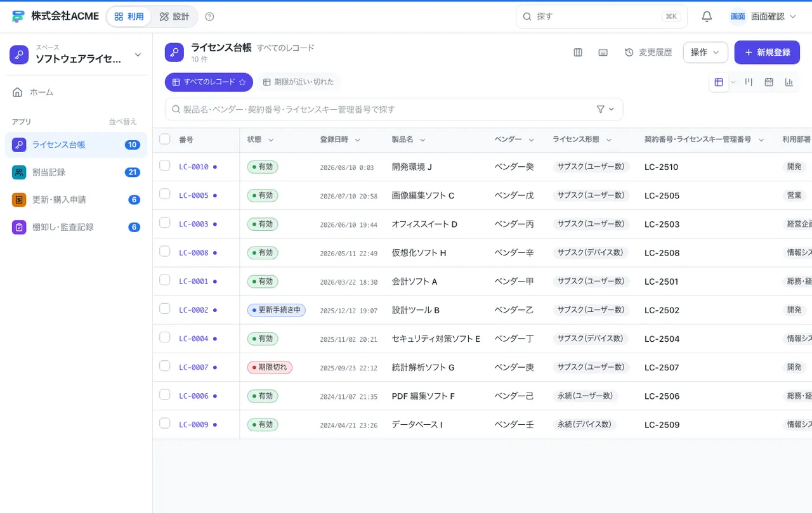Click the star on すべてのレコード tab
Screen dimensions: 812x513
coord(242,82)
